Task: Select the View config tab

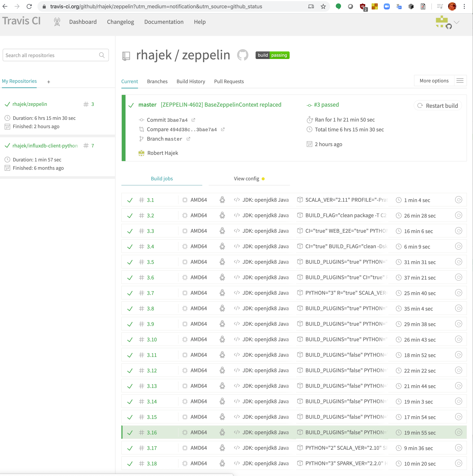Action: 249,179
